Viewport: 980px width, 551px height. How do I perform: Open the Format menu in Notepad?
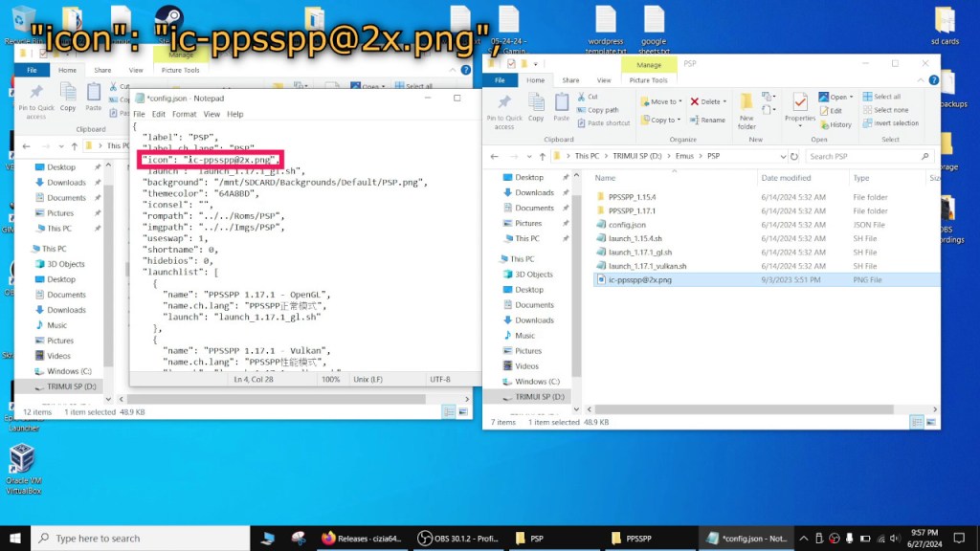(185, 114)
